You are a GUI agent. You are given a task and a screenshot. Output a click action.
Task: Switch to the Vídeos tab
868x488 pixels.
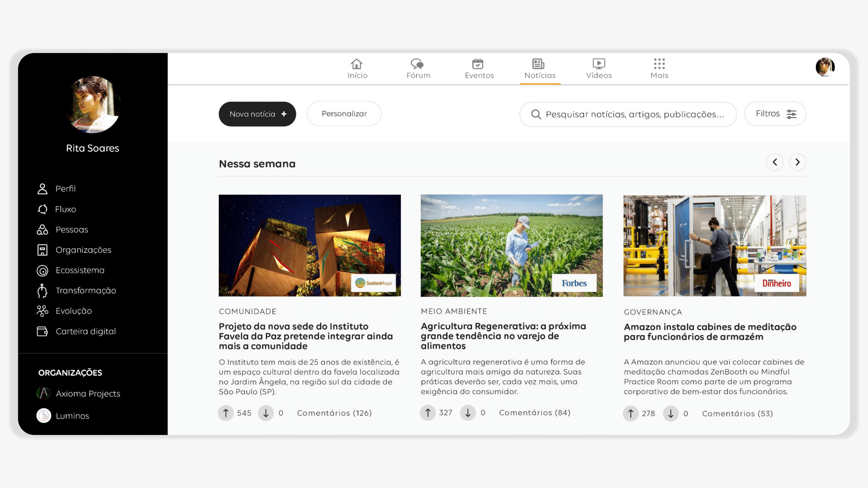(599, 69)
